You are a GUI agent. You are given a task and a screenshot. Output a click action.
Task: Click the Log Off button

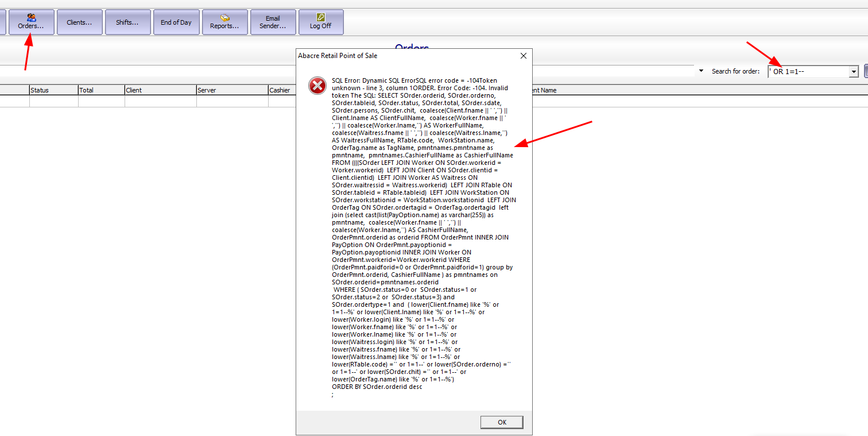[321, 22]
